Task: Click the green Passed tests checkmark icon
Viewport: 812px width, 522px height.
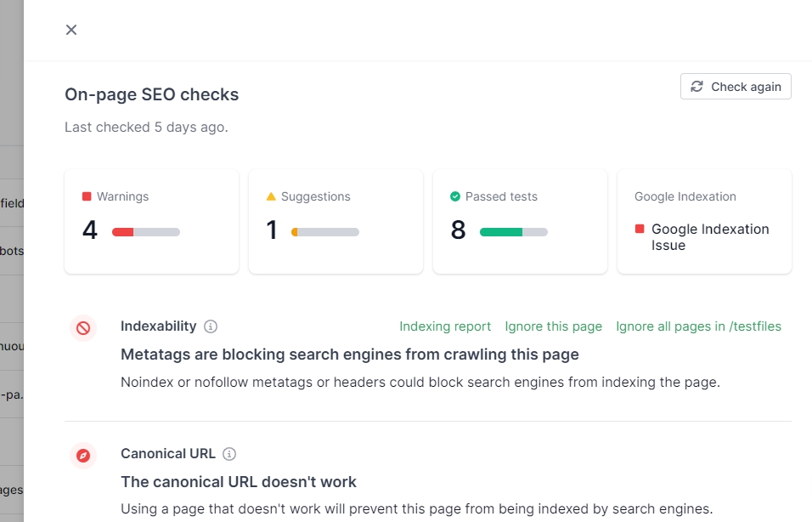Action: 455,196
